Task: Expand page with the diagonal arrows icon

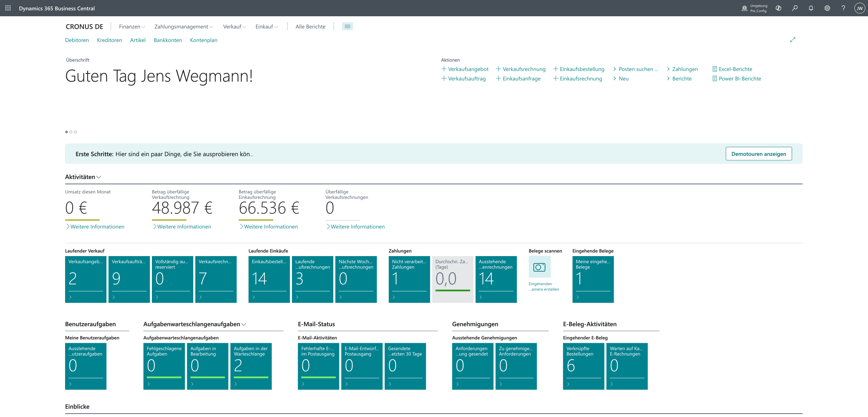Action: tap(793, 40)
